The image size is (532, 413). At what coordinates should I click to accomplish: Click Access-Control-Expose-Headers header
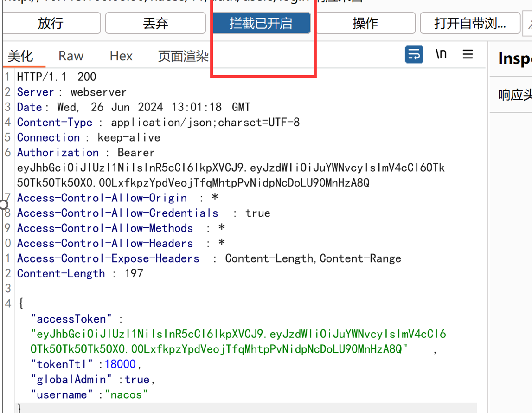click(108, 258)
